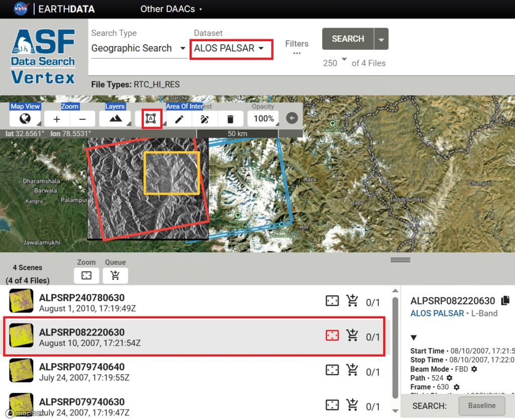The width and height of the screenshot is (515, 420).
Task: Click the Kaza map label
Action: (x=310, y=179)
